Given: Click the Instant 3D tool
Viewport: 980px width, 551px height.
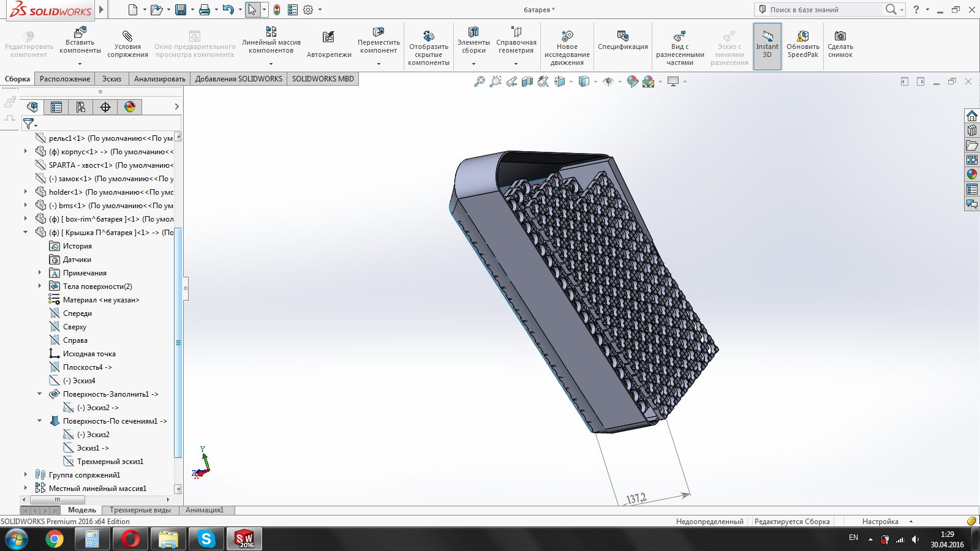Looking at the screenshot, I should click(767, 46).
